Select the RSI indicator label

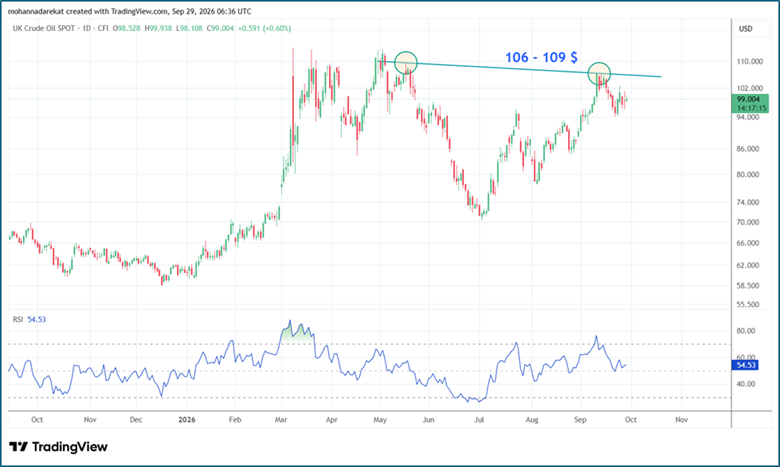tap(18, 319)
